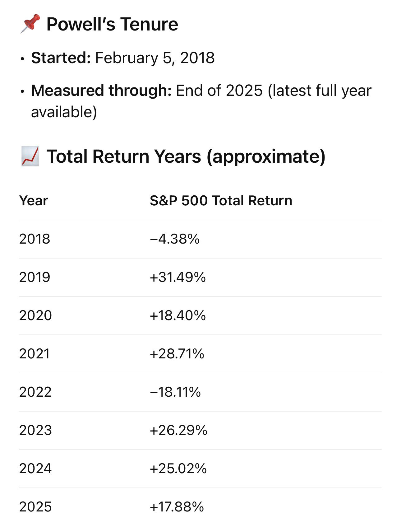Image resolution: width=401 pixels, height=532 pixels.
Task: Select the 2018 year cell
Action: 35,239
